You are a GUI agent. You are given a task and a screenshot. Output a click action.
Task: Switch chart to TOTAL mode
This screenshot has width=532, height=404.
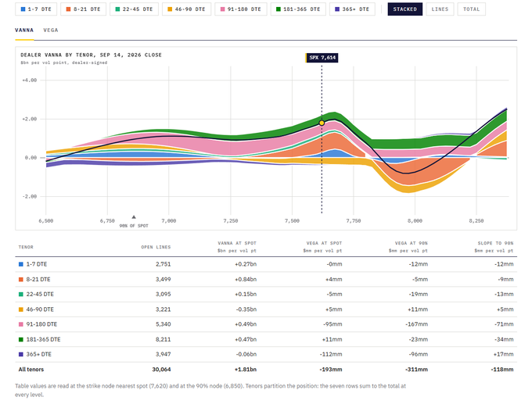point(471,9)
